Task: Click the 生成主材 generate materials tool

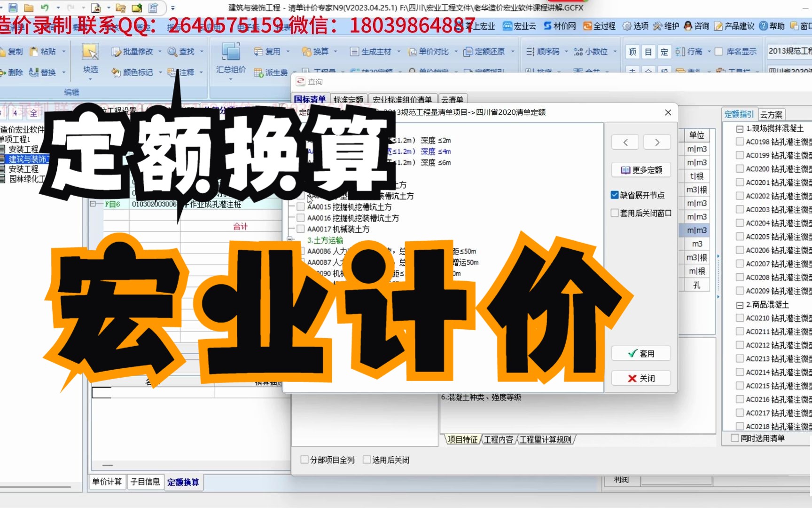Action: tap(371, 51)
